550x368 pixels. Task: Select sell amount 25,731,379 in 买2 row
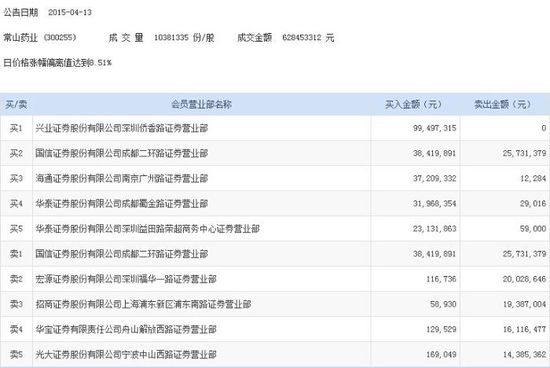pos(524,153)
